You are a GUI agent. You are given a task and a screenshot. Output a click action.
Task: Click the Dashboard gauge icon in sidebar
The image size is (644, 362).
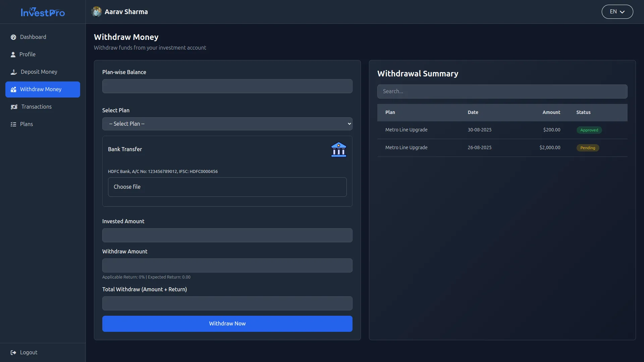tap(13, 37)
